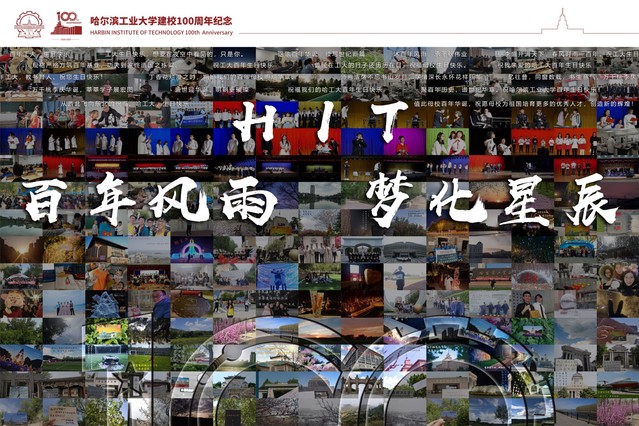
Task: Open the photo of man in suit
Action: click(527, 304)
